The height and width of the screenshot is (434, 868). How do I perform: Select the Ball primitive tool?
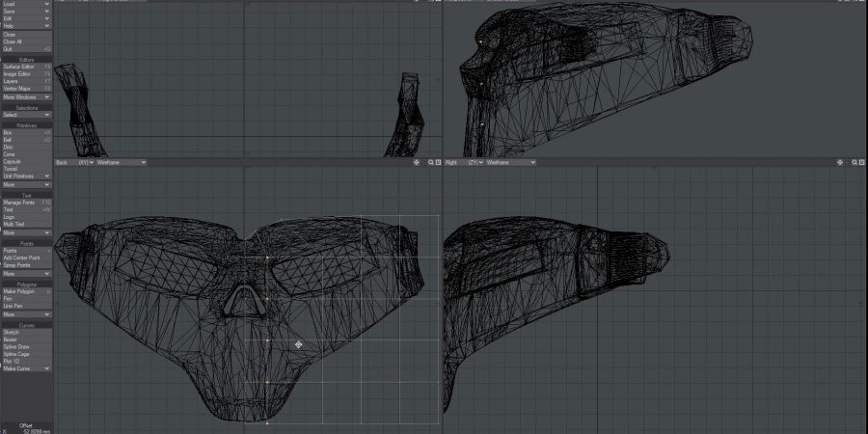(x=26, y=140)
